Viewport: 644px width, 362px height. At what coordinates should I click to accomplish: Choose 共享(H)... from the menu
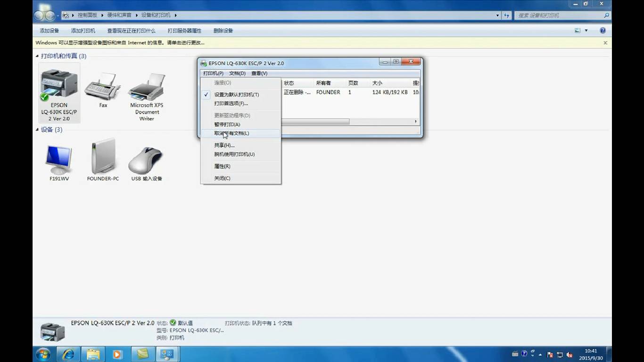(x=240, y=145)
